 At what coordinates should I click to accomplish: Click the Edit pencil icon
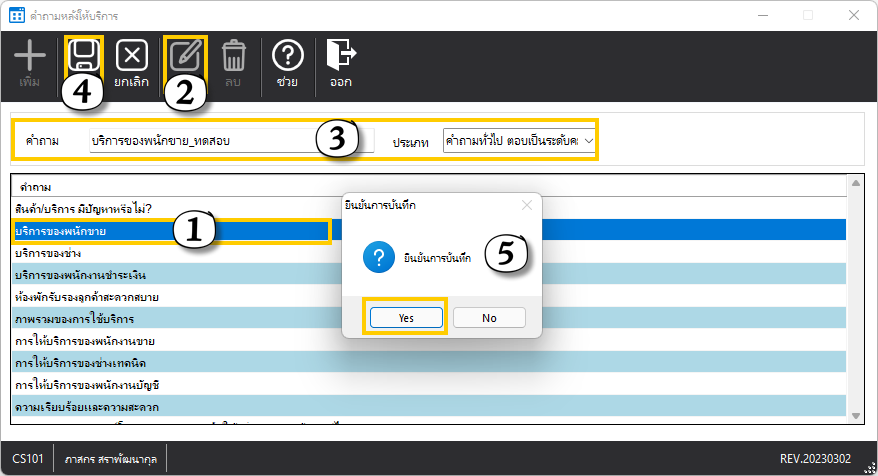tap(185, 55)
